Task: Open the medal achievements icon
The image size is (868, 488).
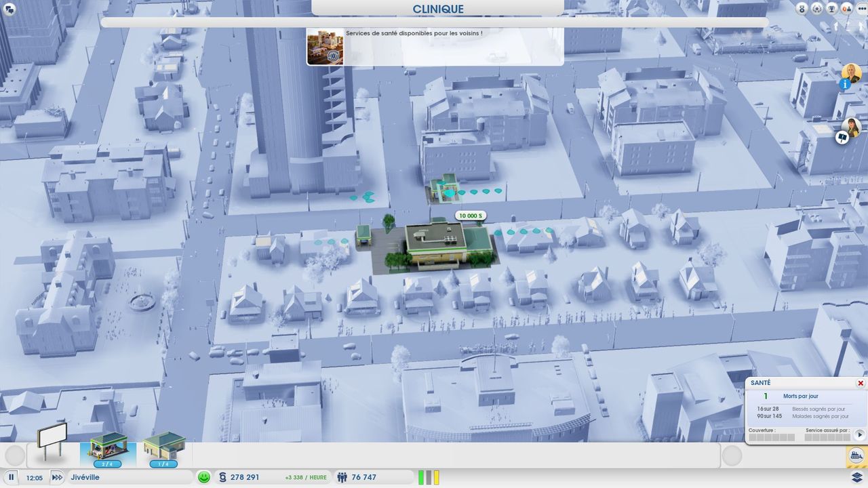Action: pos(802,9)
